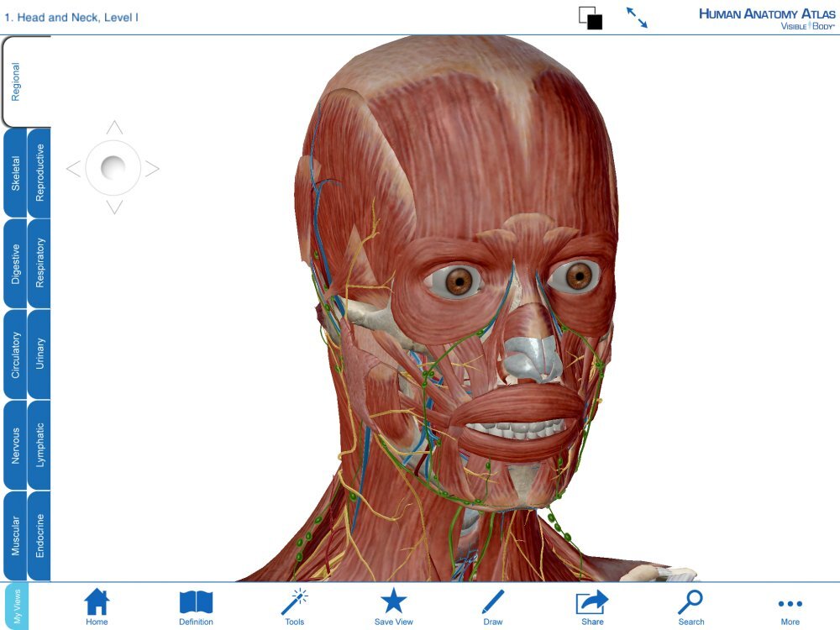Click the Save View star icon
Viewport: 840px width, 630px height.
click(x=394, y=603)
